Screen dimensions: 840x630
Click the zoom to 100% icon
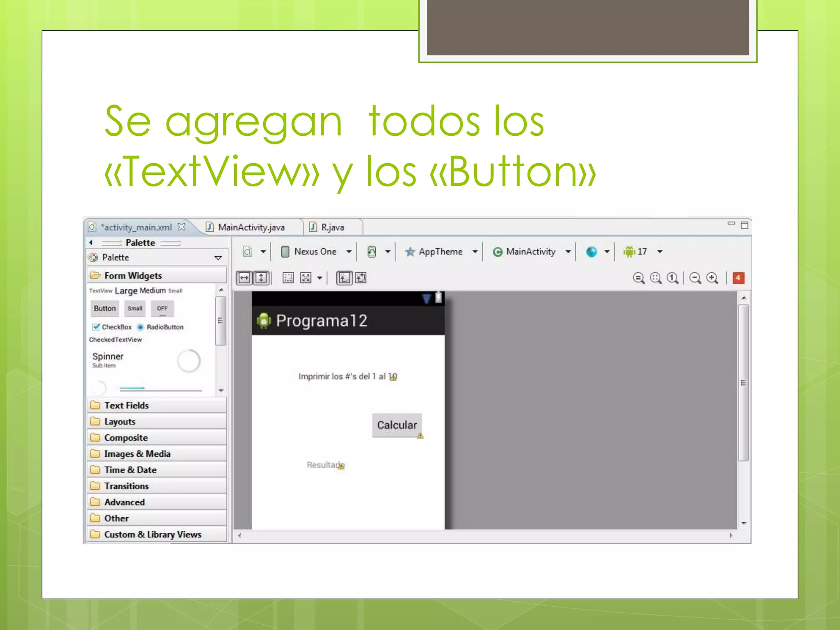tap(672, 278)
